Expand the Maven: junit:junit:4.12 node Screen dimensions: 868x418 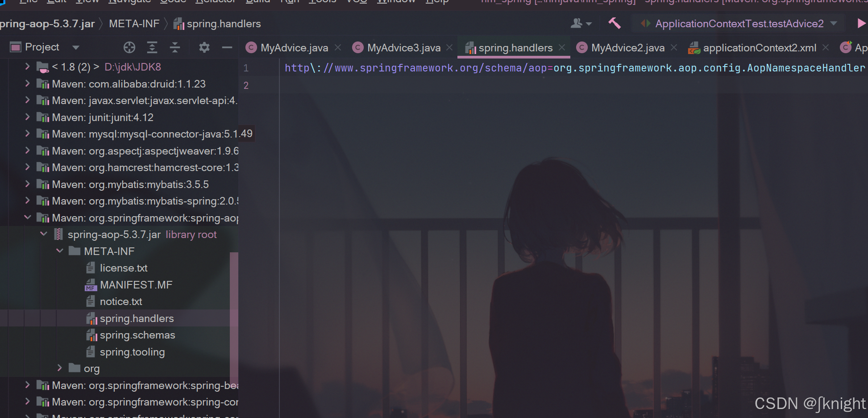(27, 117)
